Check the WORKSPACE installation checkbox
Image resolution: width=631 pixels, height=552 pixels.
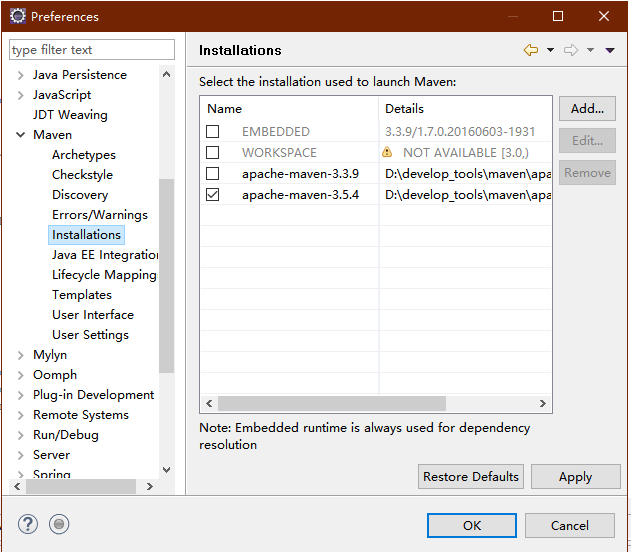pos(212,152)
